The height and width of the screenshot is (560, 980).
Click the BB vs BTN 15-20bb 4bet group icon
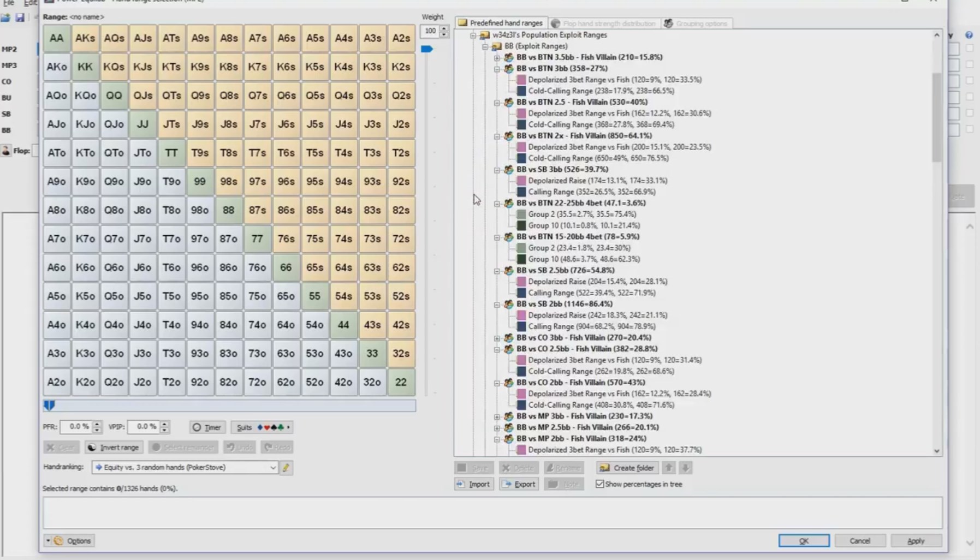pos(508,237)
